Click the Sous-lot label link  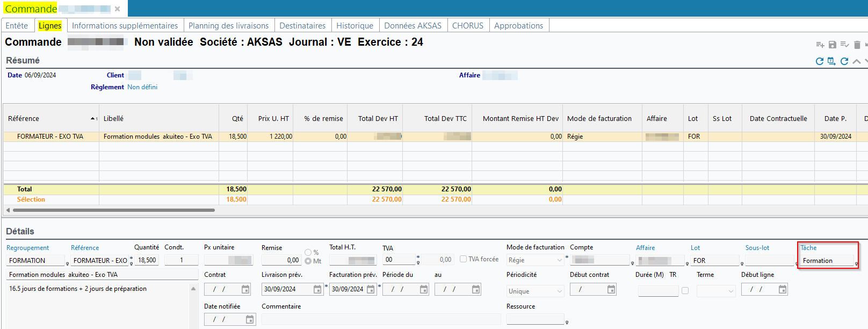(x=757, y=248)
